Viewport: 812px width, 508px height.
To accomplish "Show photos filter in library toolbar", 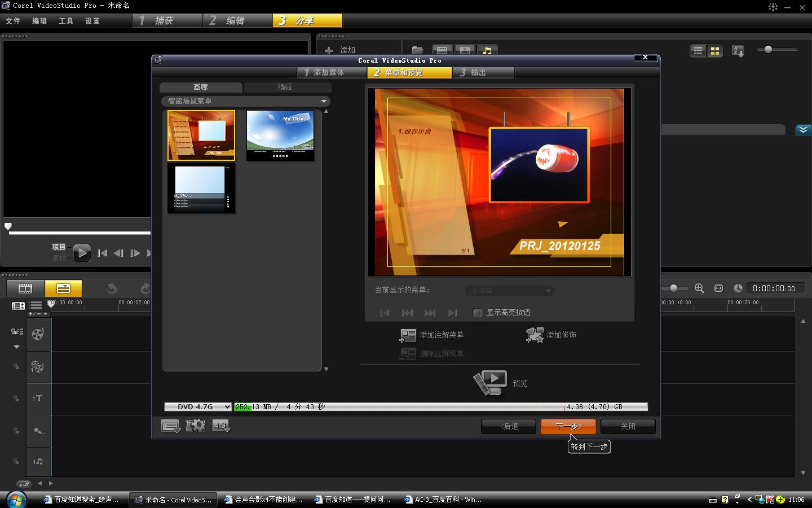I will click(x=465, y=50).
